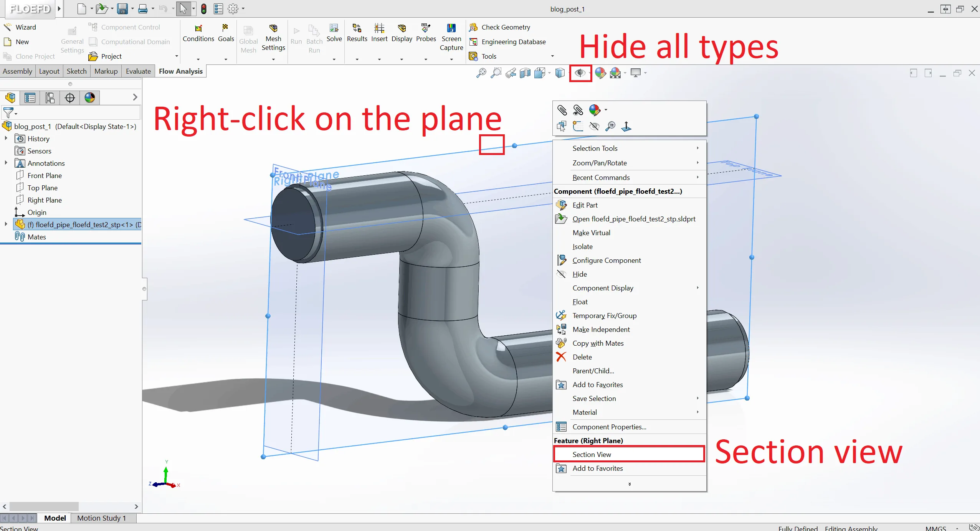Click Hide in the component menu
The height and width of the screenshot is (531, 980).
point(629,274)
